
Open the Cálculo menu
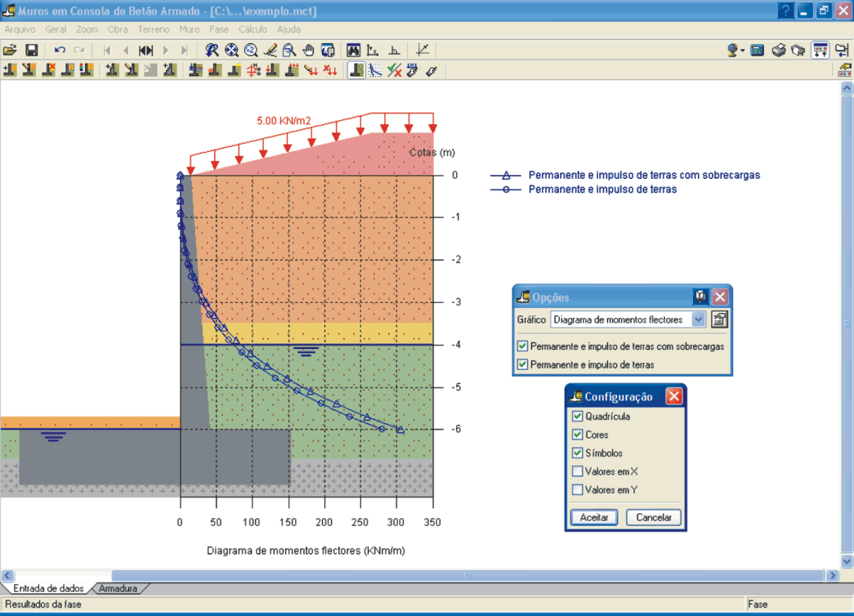(x=253, y=29)
